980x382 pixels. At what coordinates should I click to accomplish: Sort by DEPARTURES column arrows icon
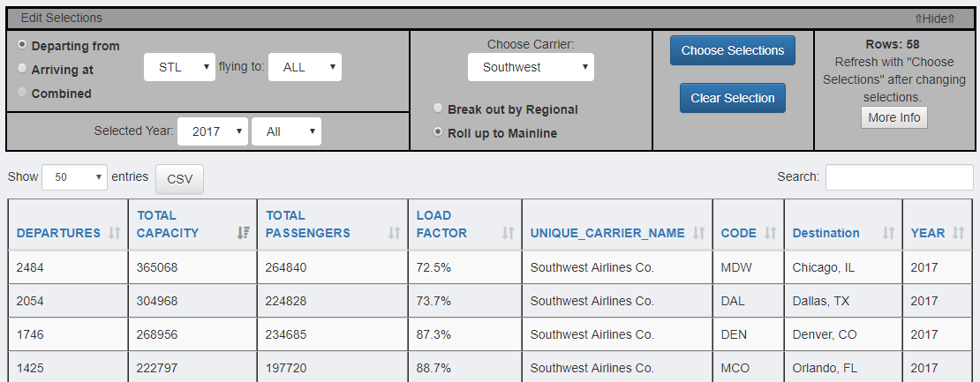[114, 233]
